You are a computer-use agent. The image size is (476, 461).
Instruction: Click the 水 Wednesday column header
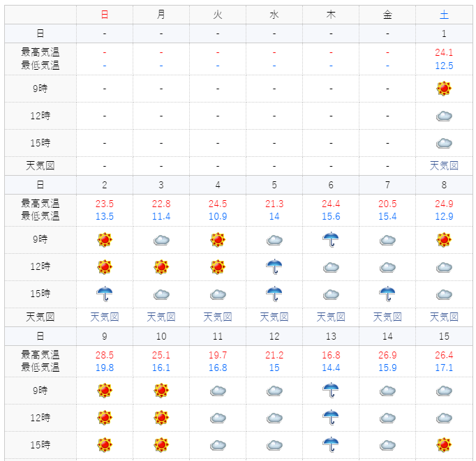274,15
